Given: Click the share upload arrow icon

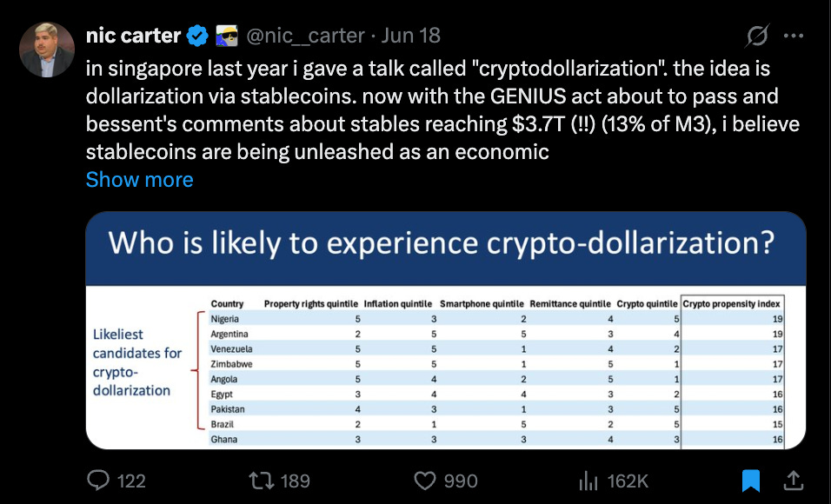Looking at the screenshot, I should pos(793,481).
